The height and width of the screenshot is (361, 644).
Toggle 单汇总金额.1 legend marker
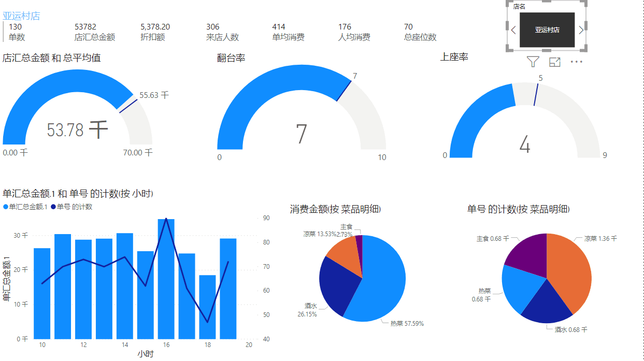(6, 207)
